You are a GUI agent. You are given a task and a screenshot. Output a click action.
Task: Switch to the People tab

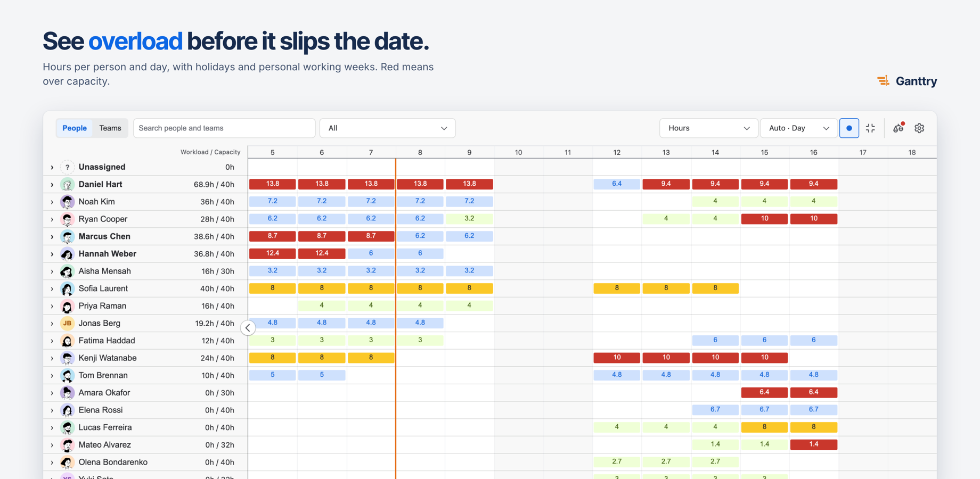point(75,128)
